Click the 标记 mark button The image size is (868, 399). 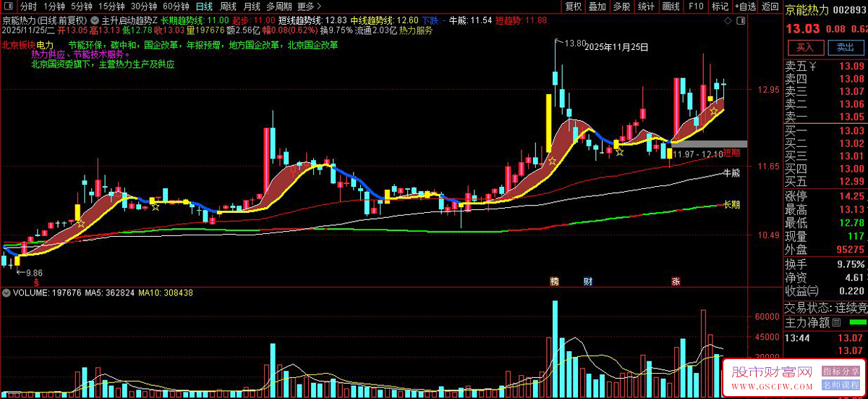pyautogui.click(x=720, y=7)
